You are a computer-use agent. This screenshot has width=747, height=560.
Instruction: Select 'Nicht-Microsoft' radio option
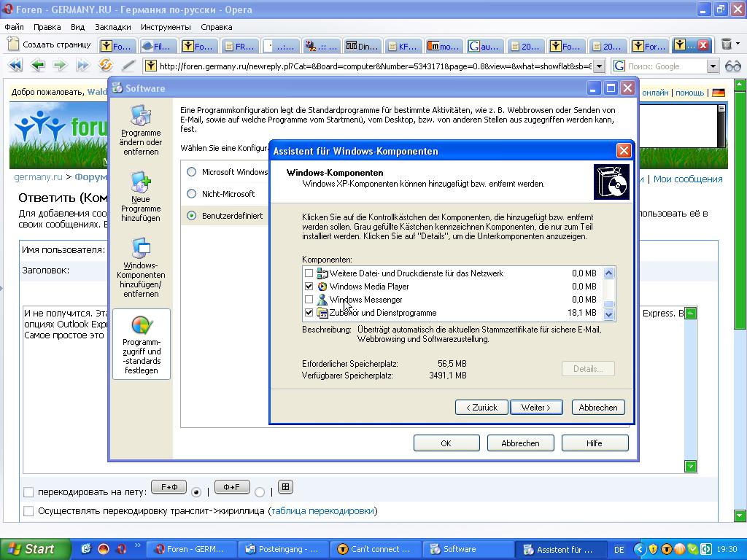pyautogui.click(x=192, y=194)
